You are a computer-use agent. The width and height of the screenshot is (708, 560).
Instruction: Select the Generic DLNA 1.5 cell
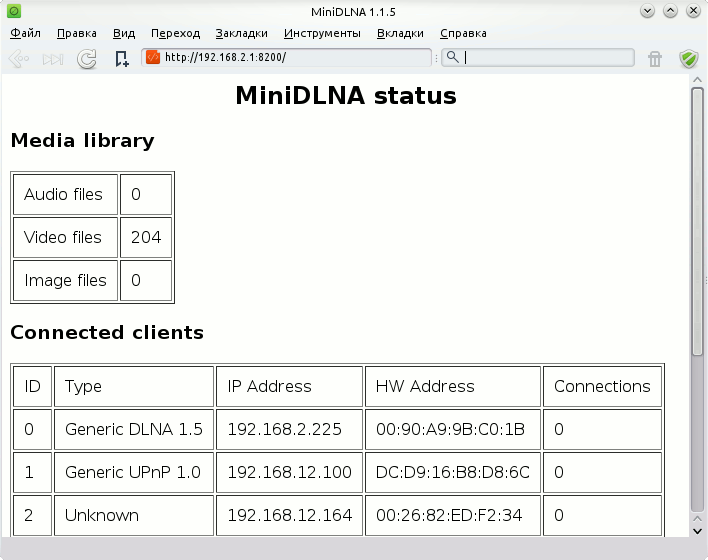pos(134,429)
